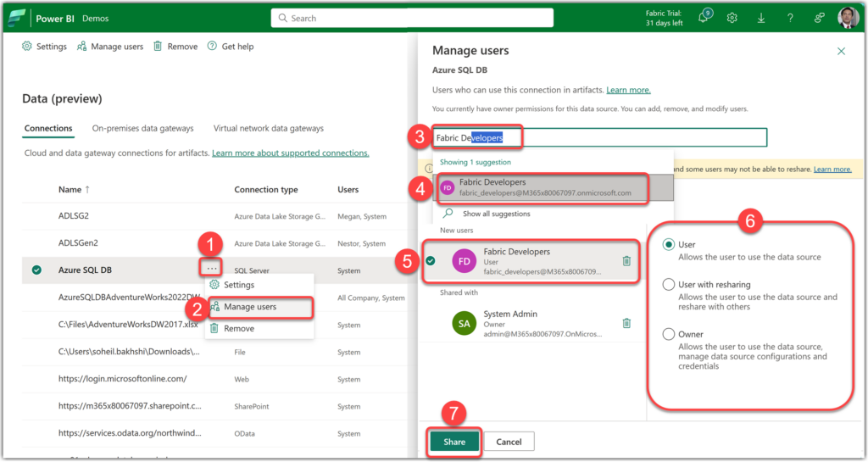Open notifications bell in top bar
Image resolution: width=868 pixels, height=462 pixels.
(704, 17)
